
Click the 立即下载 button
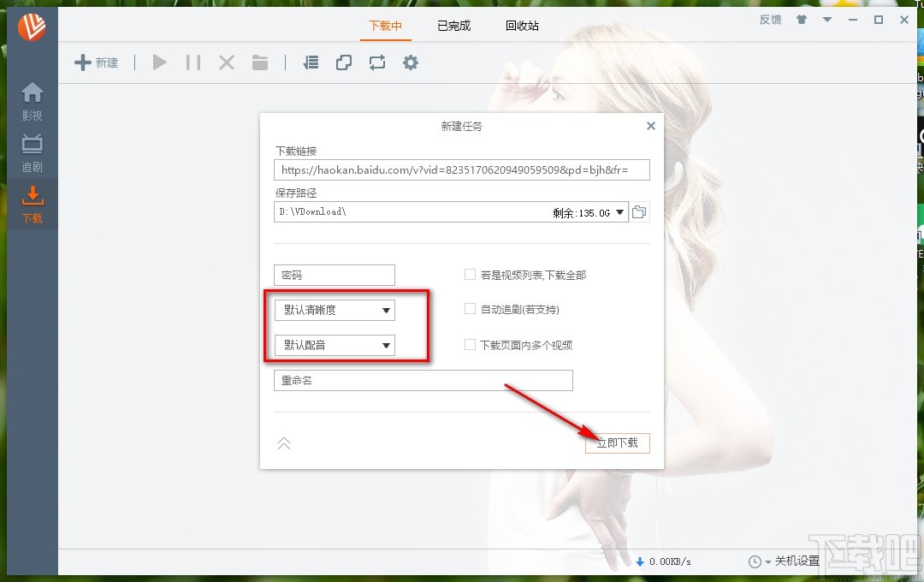point(617,442)
